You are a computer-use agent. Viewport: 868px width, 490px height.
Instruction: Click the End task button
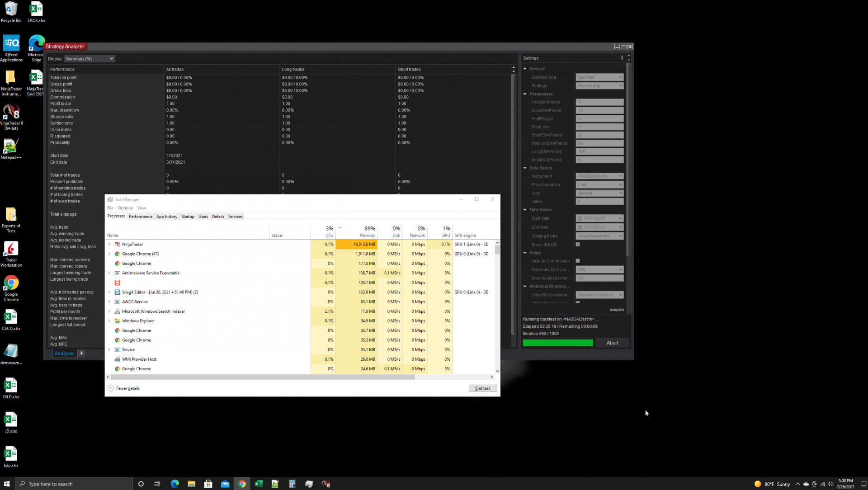pyautogui.click(x=482, y=388)
